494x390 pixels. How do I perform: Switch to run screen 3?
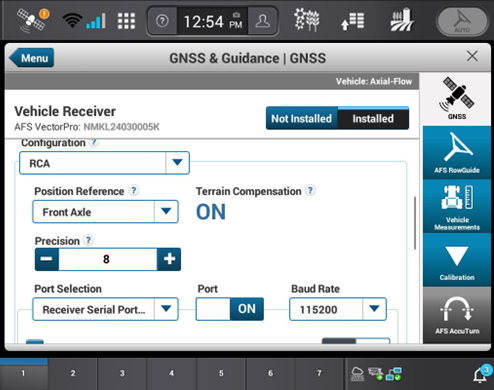122,373
